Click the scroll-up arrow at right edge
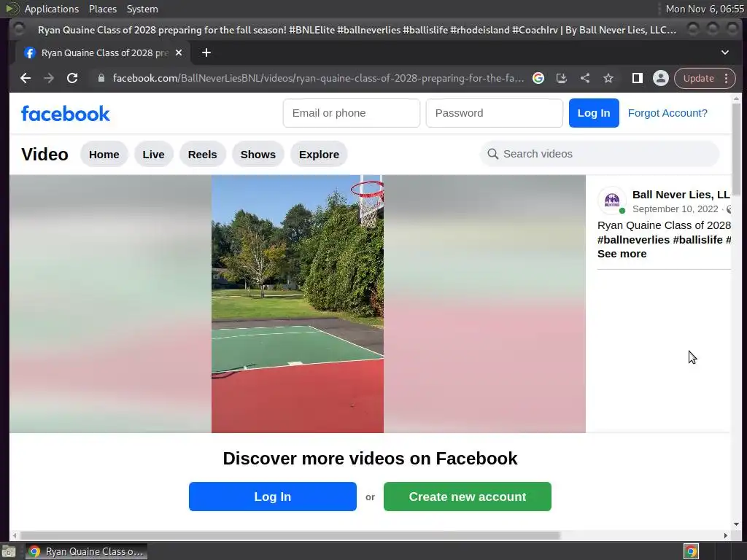Image resolution: width=747 pixels, height=560 pixels. [736, 98]
